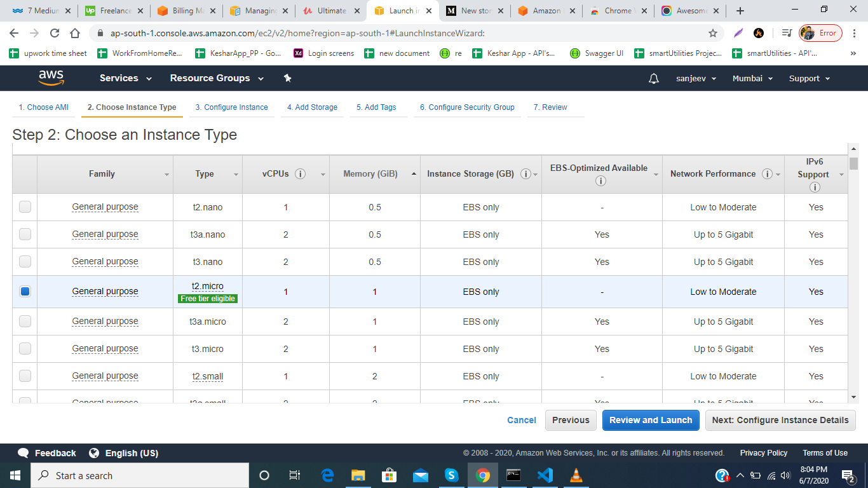Viewport: 868px width, 488px height.
Task: Click info icon under EBS-Optimized Available header
Action: tap(600, 180)
